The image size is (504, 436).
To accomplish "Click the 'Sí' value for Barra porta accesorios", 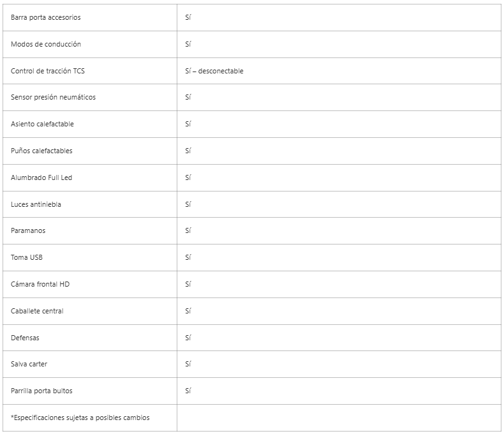I will [x=188, y=17].
